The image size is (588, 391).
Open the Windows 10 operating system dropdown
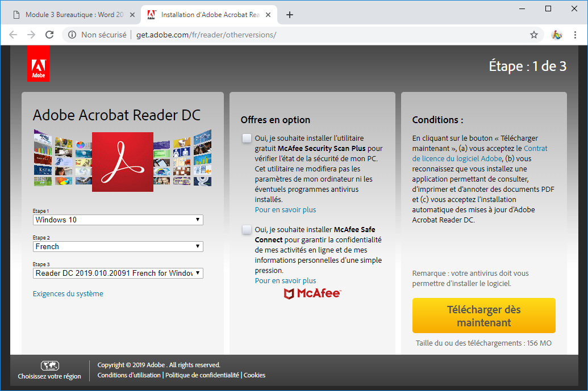point(118,220)
